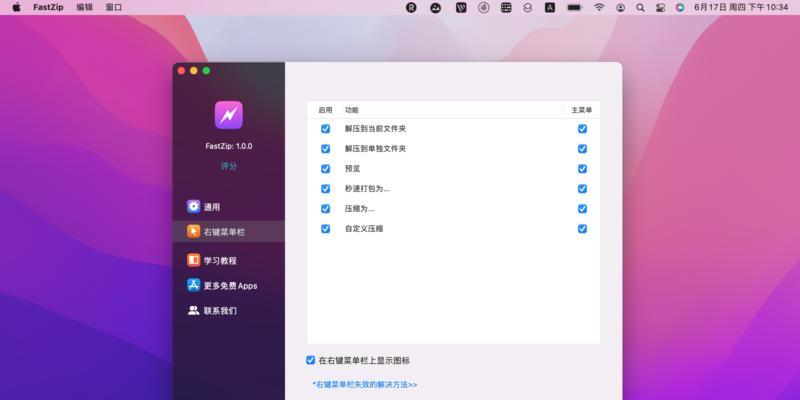The image size is (800, 400).
Task: Click the gear icon beside 通用
Action: pos(193,207)
